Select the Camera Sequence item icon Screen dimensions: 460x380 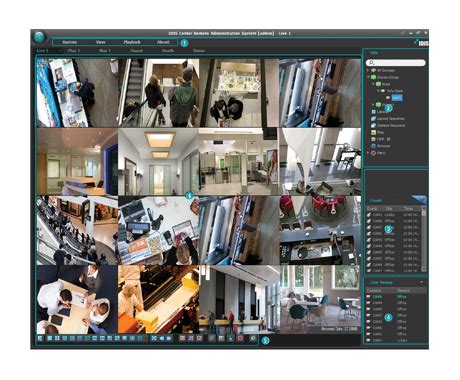click(x=373, y=125)
